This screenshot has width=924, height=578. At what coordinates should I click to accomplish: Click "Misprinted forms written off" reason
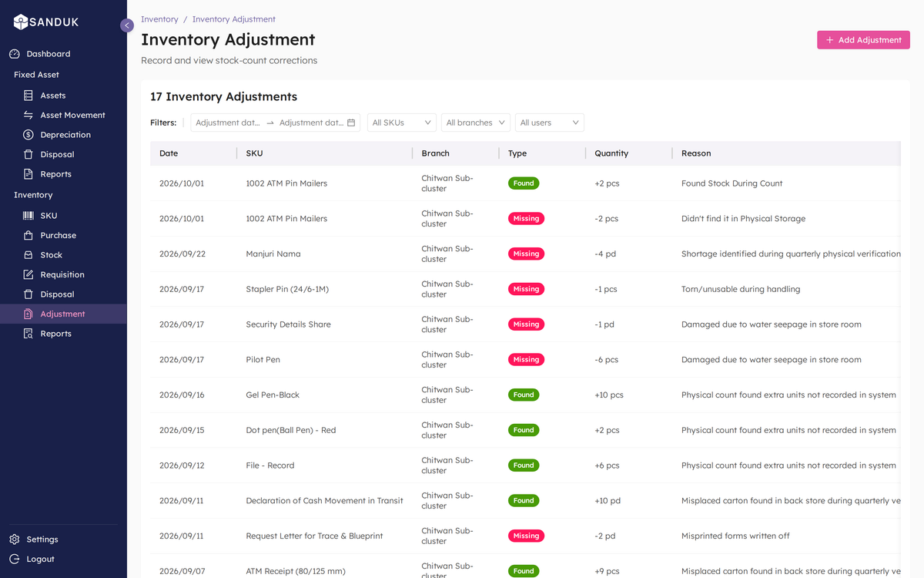click(735, 536)
